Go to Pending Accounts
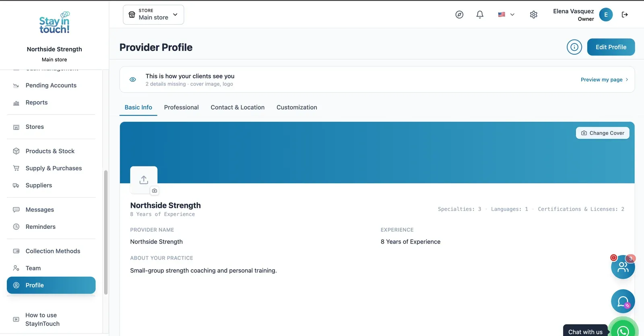 click(x=51, y=85)
